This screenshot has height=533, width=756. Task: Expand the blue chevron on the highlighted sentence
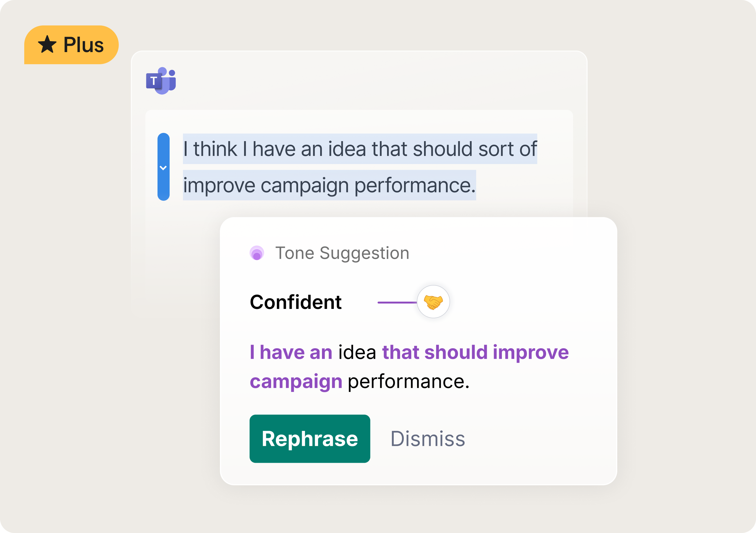pos(163,168)
